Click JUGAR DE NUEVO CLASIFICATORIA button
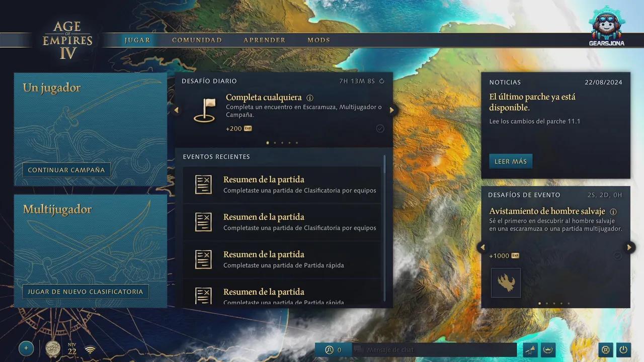Viewport: 644px width, 362px height. click(x=86, y=292)
